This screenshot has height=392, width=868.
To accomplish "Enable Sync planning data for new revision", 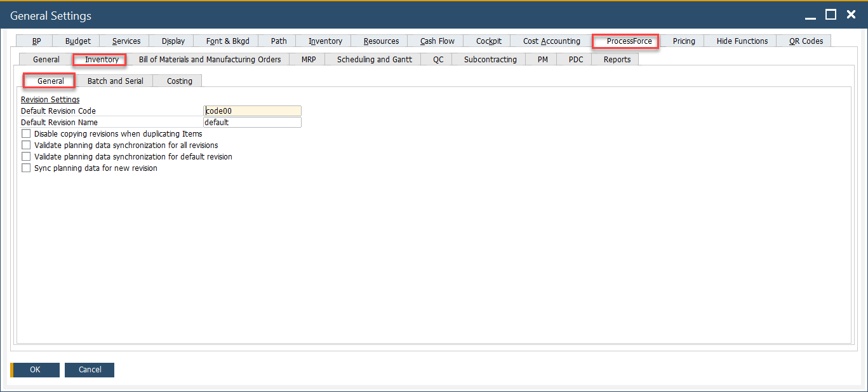I will [26, 168].
